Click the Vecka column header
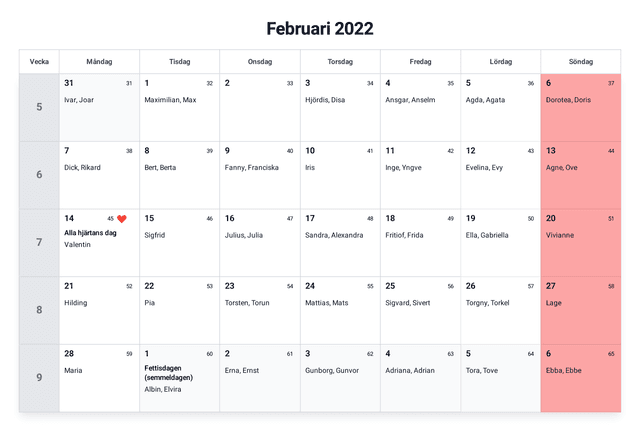 [39, 62]
